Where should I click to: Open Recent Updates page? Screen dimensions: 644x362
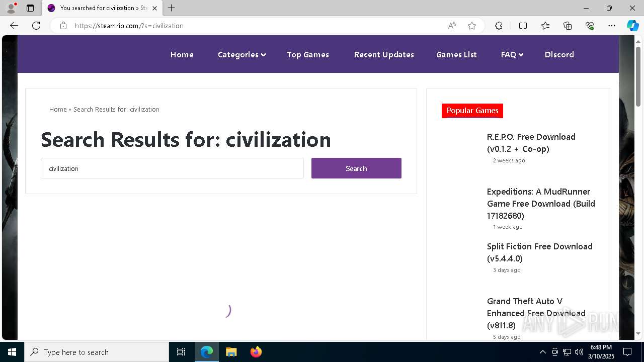pos(384,54)
